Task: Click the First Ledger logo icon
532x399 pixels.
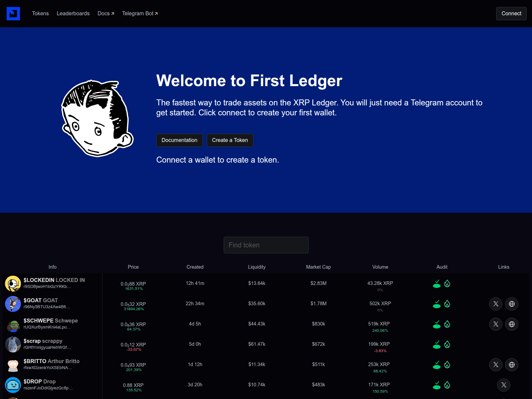Action: click(13, 14)
